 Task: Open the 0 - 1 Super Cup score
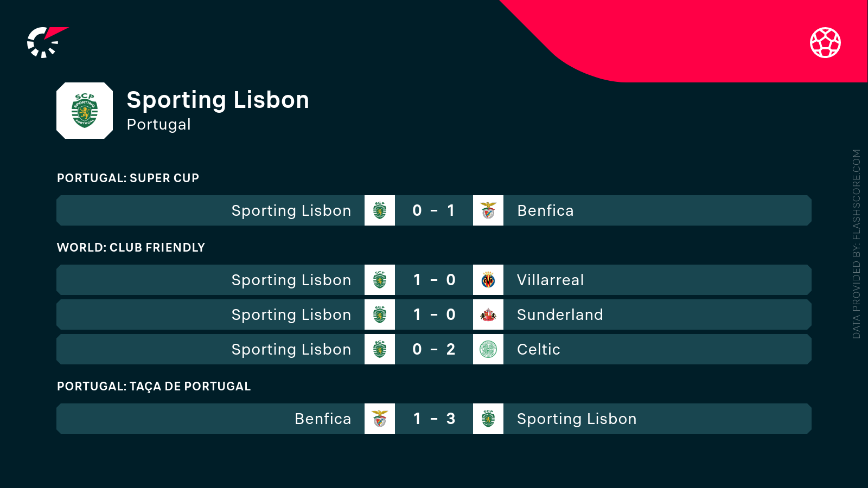pos(433,210)
